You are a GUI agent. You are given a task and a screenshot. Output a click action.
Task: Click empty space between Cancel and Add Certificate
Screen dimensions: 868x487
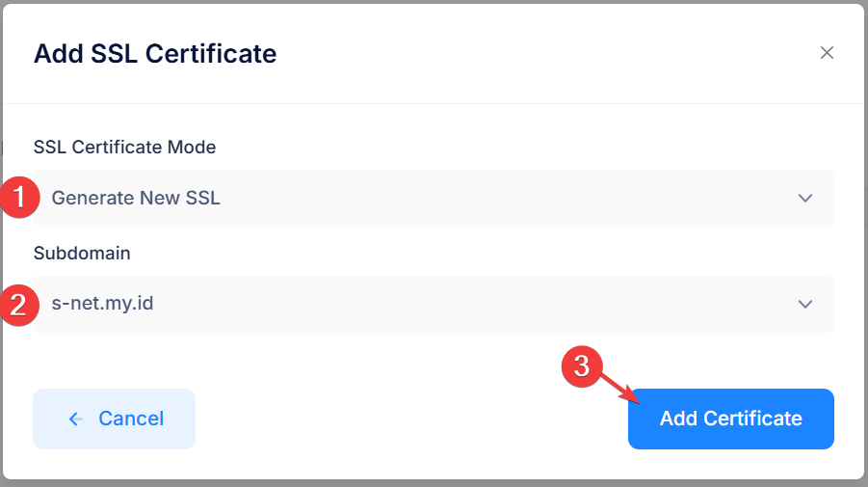(x=409, y=419)
